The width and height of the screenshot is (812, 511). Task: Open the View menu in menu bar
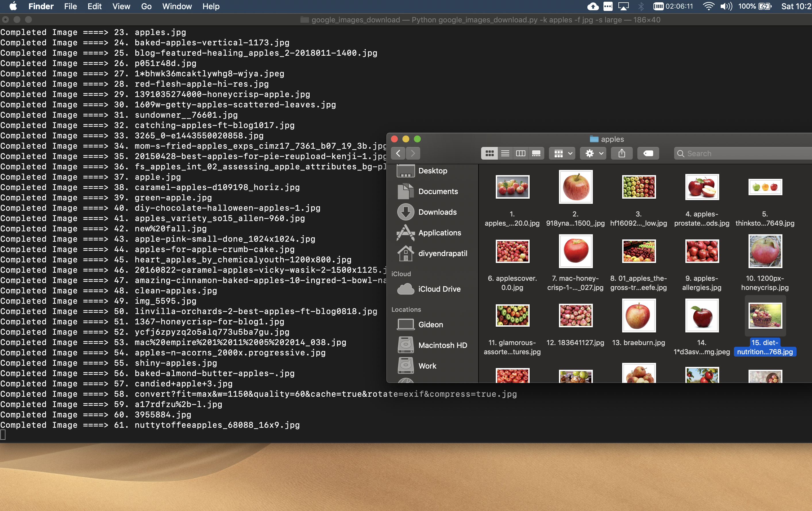(x=121, y=6)
